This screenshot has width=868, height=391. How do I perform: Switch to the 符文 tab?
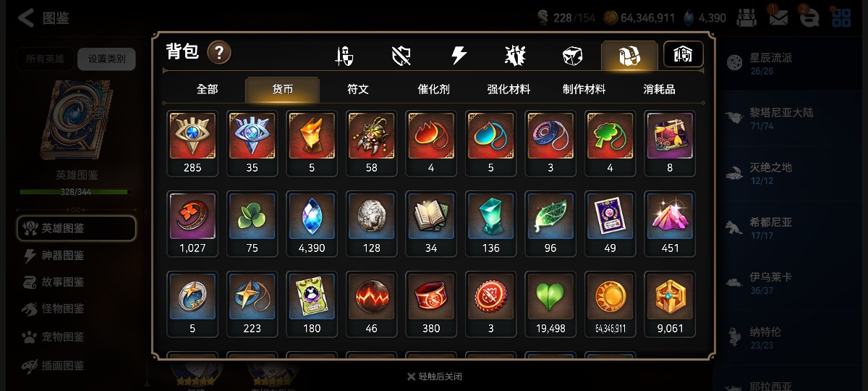coord(358,90)
